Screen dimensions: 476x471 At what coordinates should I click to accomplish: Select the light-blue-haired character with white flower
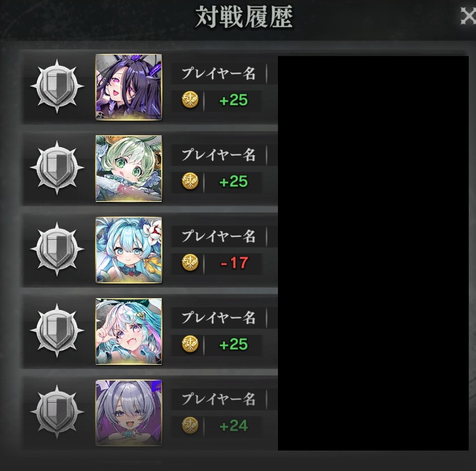(x=129, y=250)
